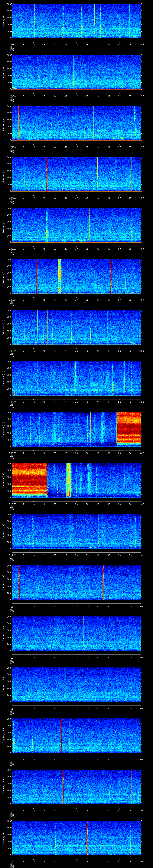Click the Frequency (Hz) axis title of the 0:01:00 spectrogram
This screenshot has width=153, height=868.
click(x=4, y=21)
